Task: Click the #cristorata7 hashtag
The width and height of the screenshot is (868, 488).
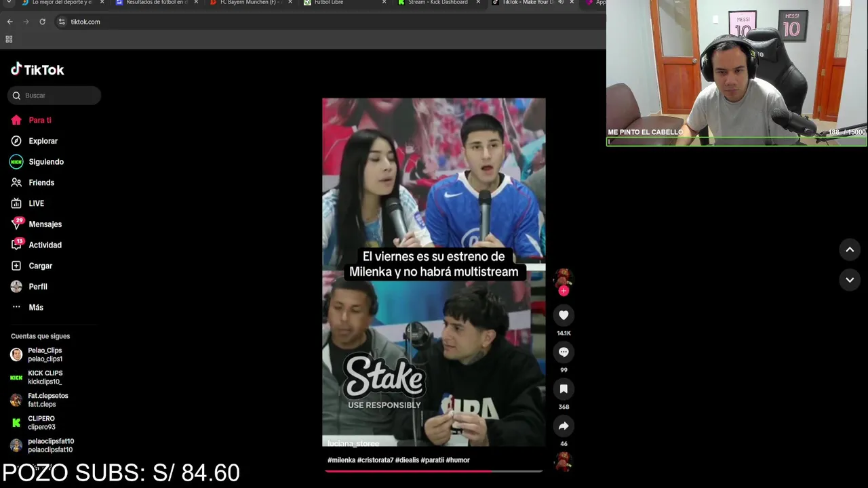Action: [x=375, y=460]
